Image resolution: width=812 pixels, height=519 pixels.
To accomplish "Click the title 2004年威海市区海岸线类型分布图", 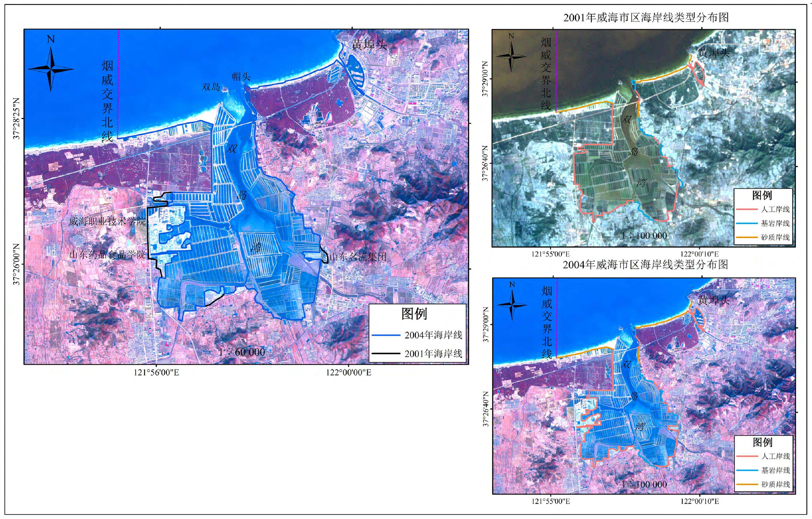I will pyautogui.click(x=645, y=265).
